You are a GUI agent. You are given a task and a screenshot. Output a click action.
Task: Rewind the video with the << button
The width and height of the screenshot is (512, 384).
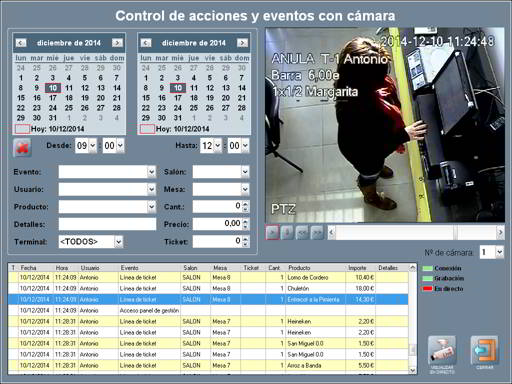[302, 232]
